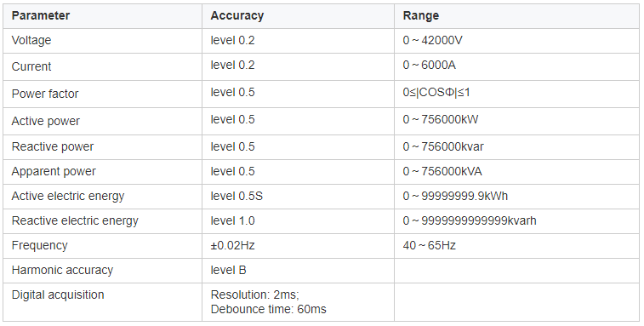Click the ±0.02Hz accuracy value
This screenshot has width=644, height=326.
tap(232, 245)
